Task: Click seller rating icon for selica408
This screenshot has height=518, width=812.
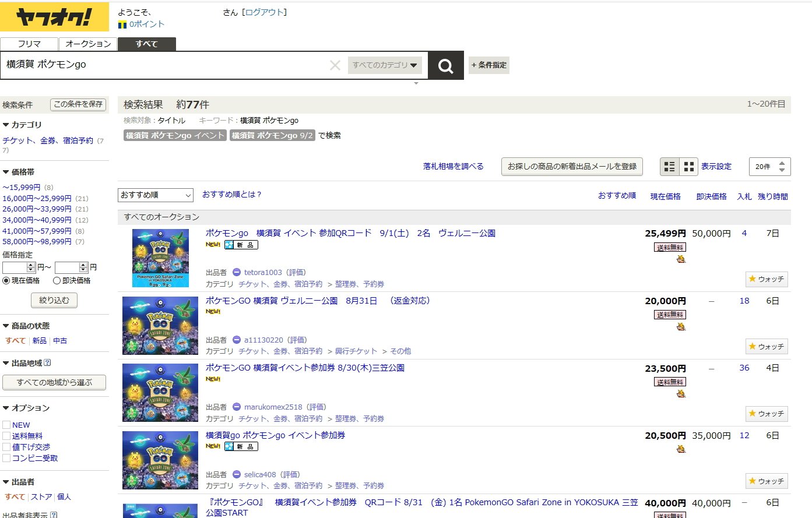Action: click(237, 474)
